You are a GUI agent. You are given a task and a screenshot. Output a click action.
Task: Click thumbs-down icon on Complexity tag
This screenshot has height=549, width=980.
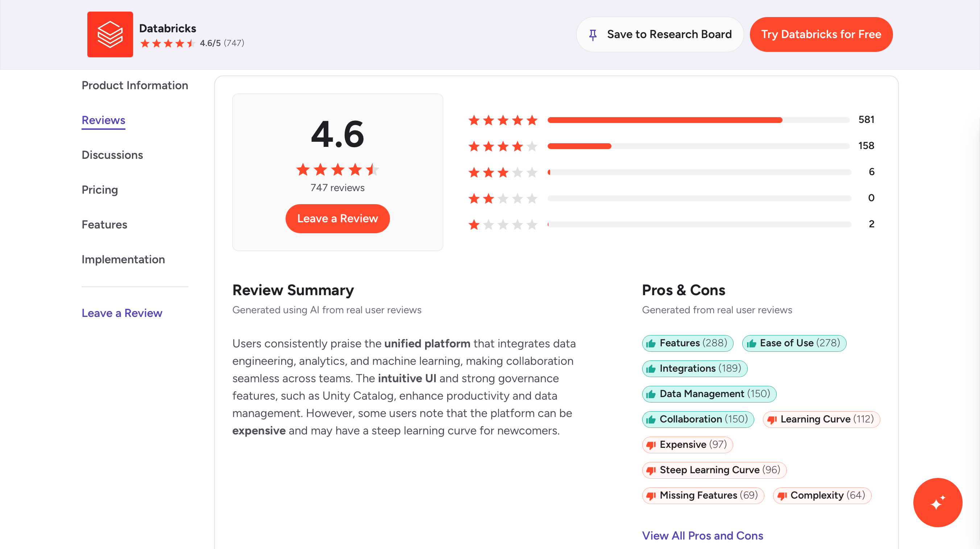[x=782, y=496]
